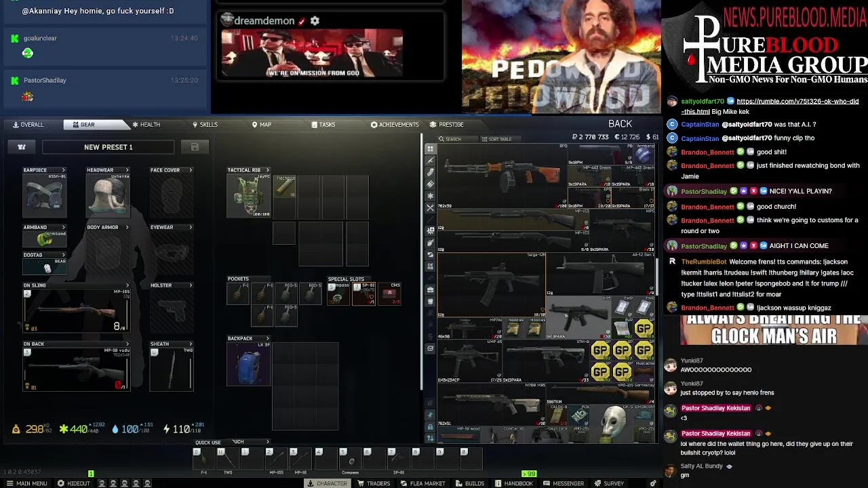
Task: Expand the Face Cover slot arrow
Action: [191, 170]
